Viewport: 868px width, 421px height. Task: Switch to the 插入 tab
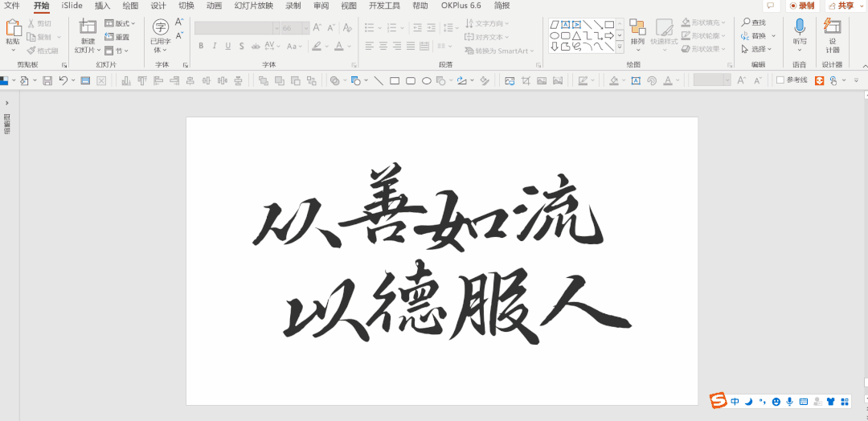(102, 6)
